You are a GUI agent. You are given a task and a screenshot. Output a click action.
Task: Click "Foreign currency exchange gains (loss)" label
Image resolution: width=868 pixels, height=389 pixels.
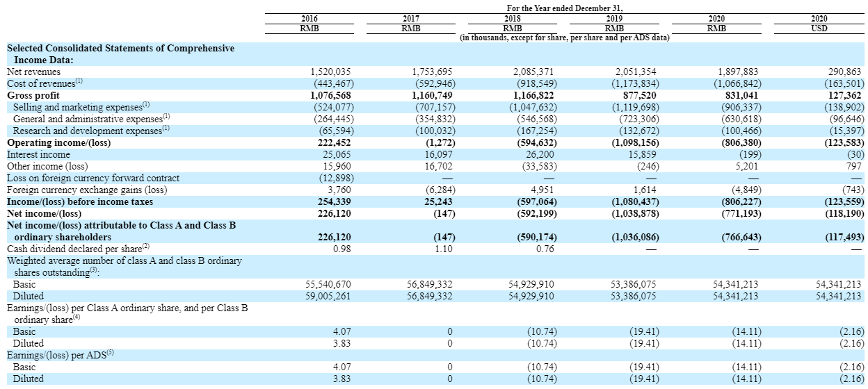tap(86, 190)
